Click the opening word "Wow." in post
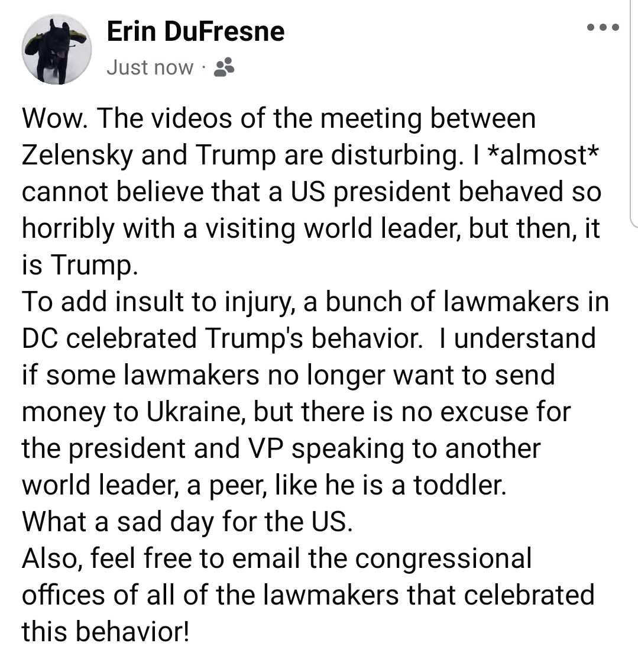The image size is (638, 672). 55,118
